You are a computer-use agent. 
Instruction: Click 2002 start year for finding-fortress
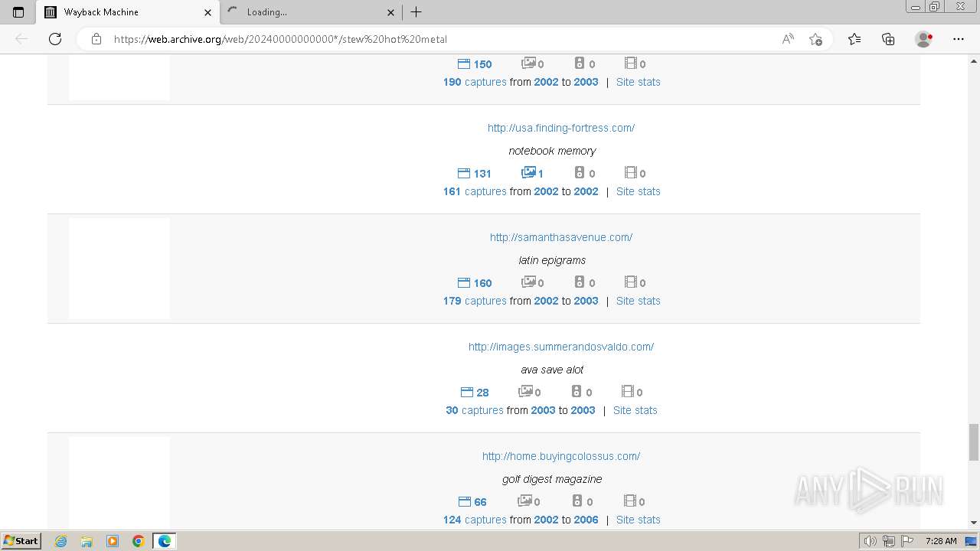pos(547,191)
